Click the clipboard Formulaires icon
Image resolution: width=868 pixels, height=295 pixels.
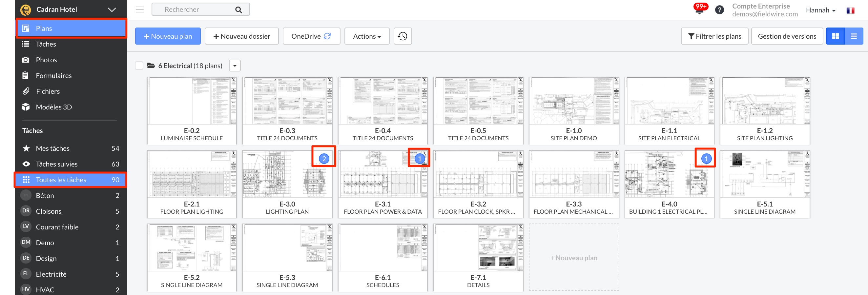[26, 75]
